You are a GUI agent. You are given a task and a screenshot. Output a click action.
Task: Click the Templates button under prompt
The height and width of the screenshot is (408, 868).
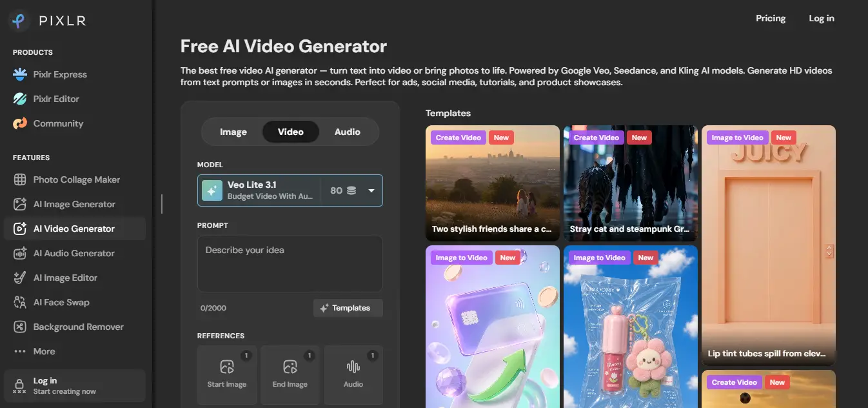pyautogui.click(x=348, y=308)
